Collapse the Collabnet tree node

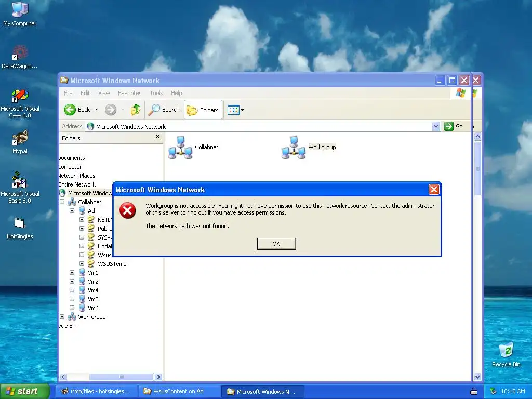(62, 202)
